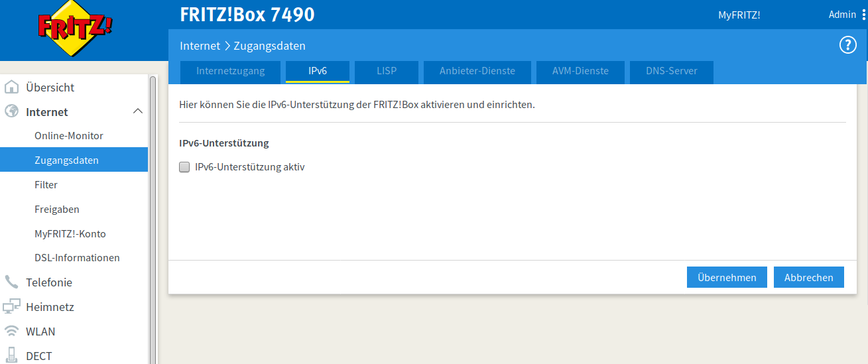Click the Übersicht house icon

click(11, 87)
